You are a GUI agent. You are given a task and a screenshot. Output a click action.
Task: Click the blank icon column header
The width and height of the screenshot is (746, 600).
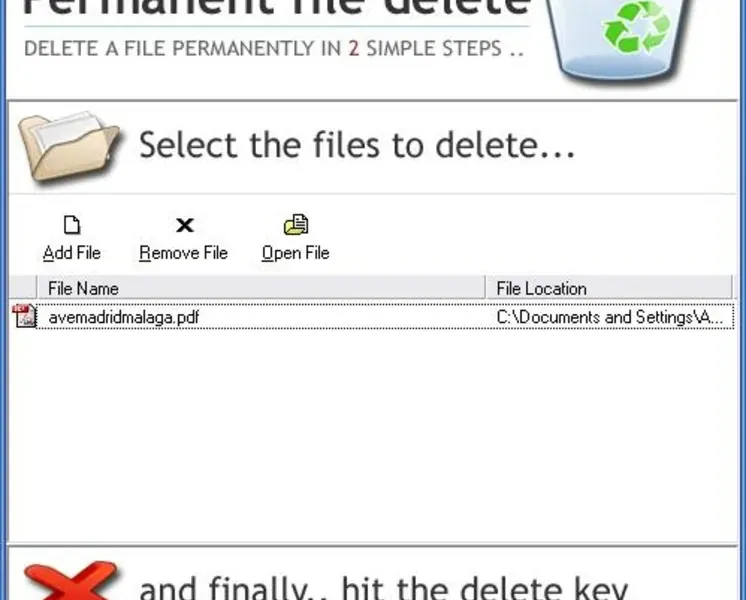tap(23, 288)
